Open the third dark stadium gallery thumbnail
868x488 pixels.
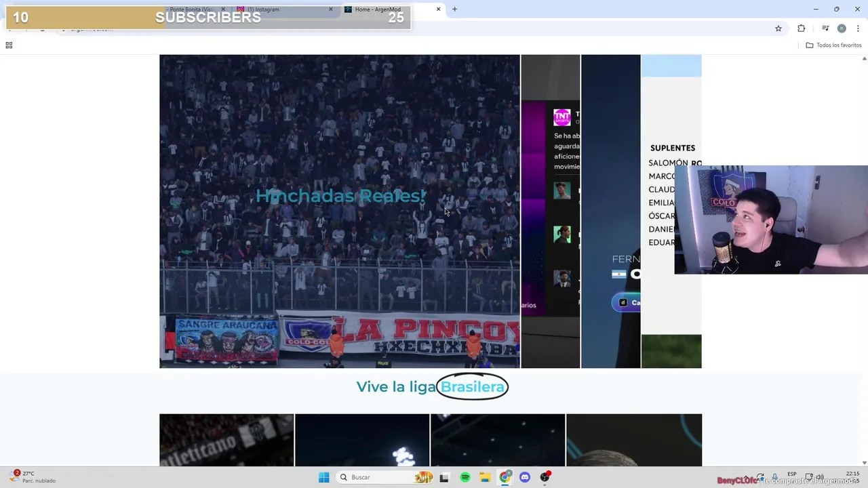tap(498, 440)
